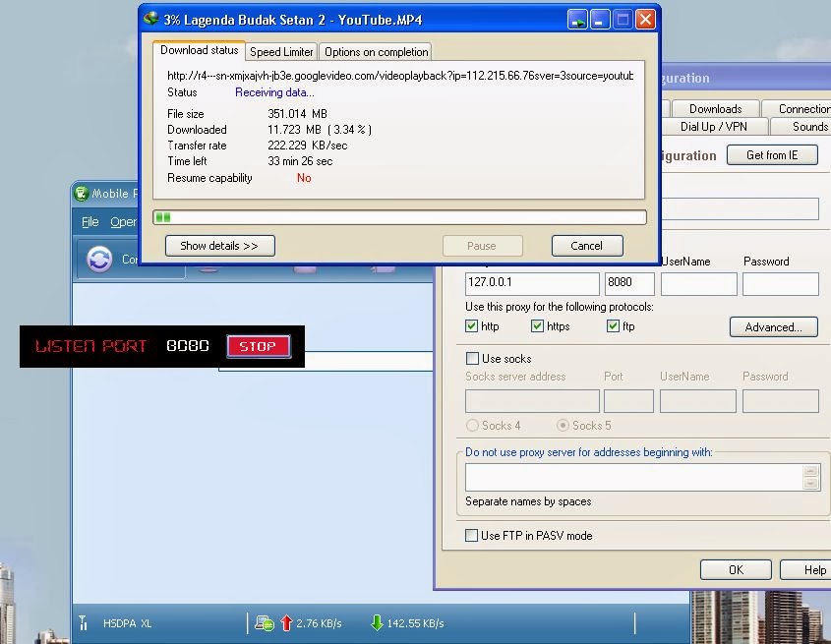Click the Connect refresh icon in Mobile Partner toolbar
The width and height of the screenshot is (831, 644).
[99, 260]
